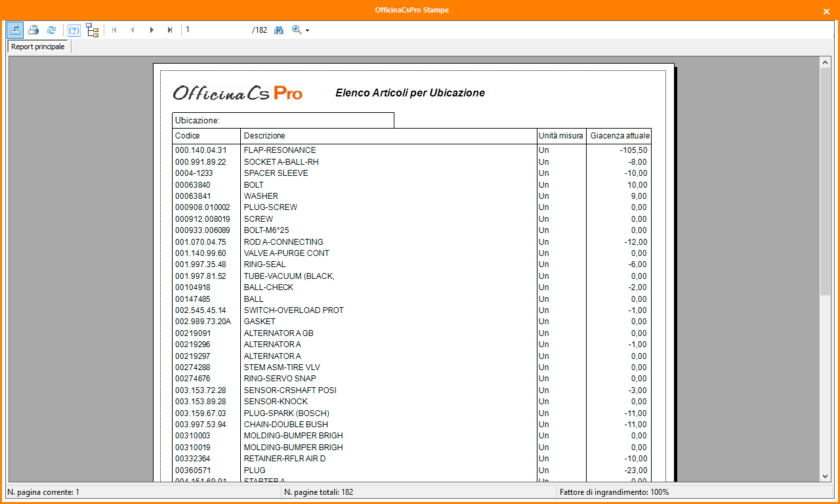
Task: Go to the first page arrow
Action: 114,30
